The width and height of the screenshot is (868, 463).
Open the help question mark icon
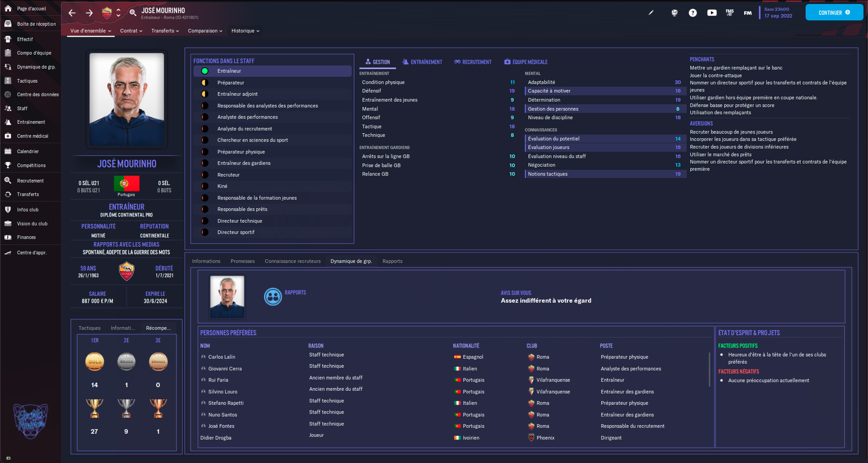pyautogui.click(x=693, y=13)
